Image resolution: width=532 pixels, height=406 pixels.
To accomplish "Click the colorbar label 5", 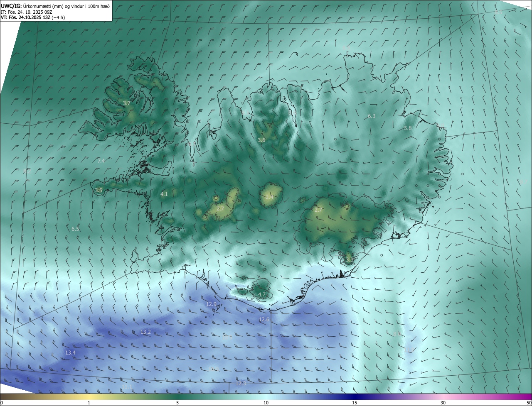I will click(177, 403).
